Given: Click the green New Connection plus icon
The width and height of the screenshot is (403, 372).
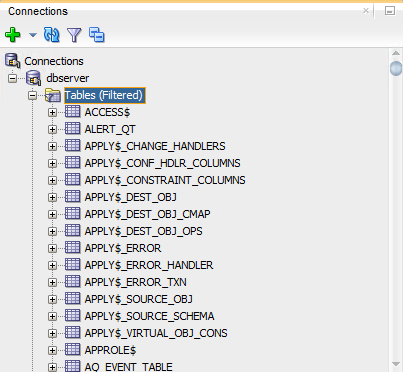Looking at the screenshot, I should pyautogui.click(x=13, y=35).
